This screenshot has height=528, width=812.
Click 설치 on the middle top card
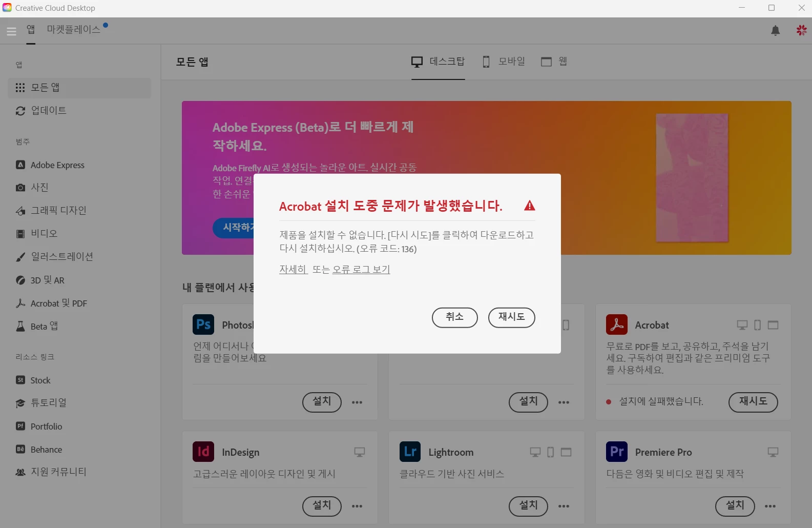click(x=528, y=402)
